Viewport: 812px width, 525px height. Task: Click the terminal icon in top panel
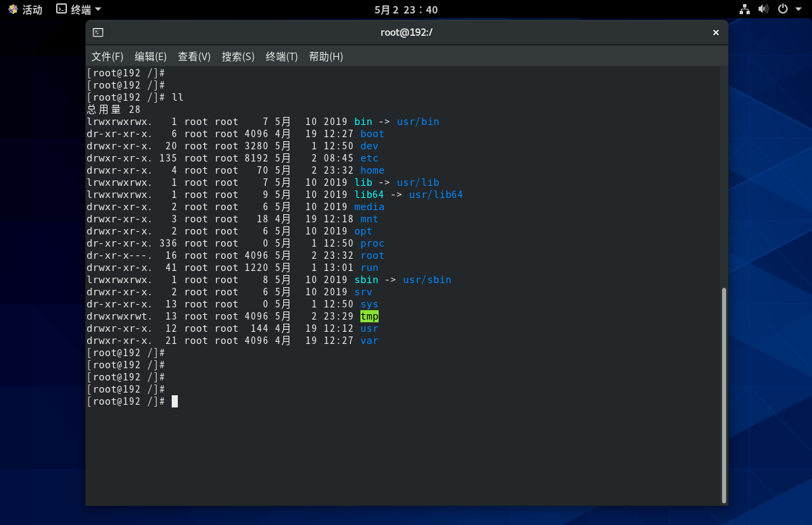click(x=62, y=9)
